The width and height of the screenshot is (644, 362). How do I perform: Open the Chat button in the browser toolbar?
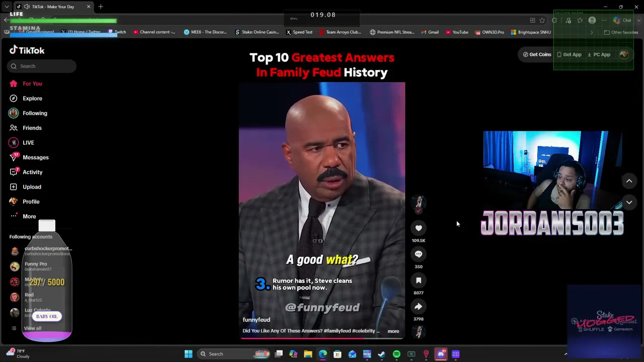pyautogui.click(x=622, y=21)
